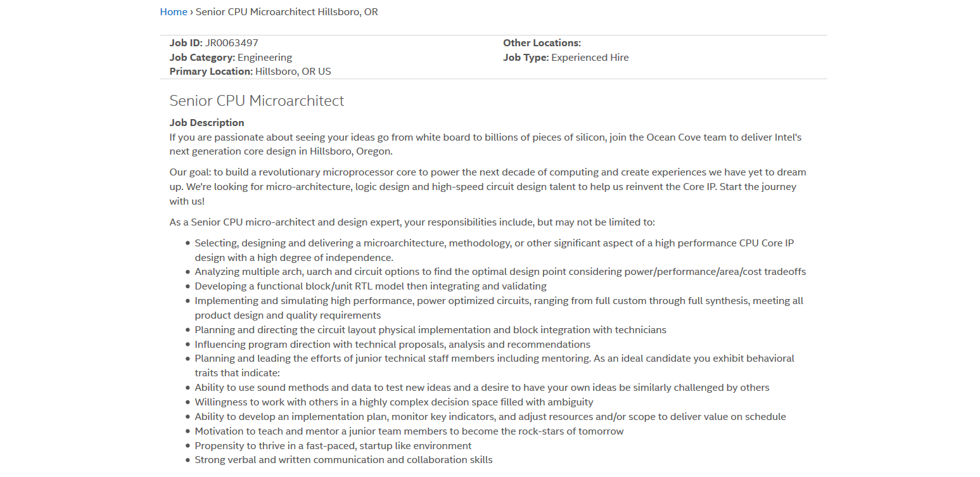
Task: Click the bullet about influencing program direction
Action: (x=392, y=344)
